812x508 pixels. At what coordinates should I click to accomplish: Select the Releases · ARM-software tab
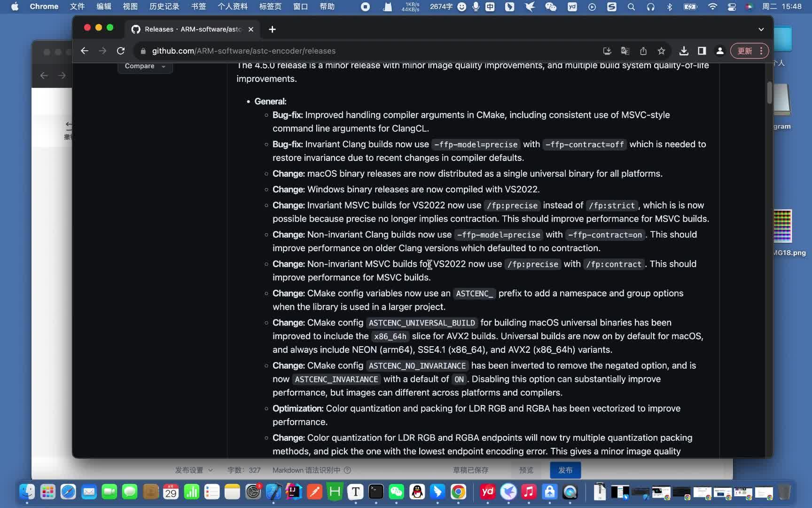click(x=193, y=29)
